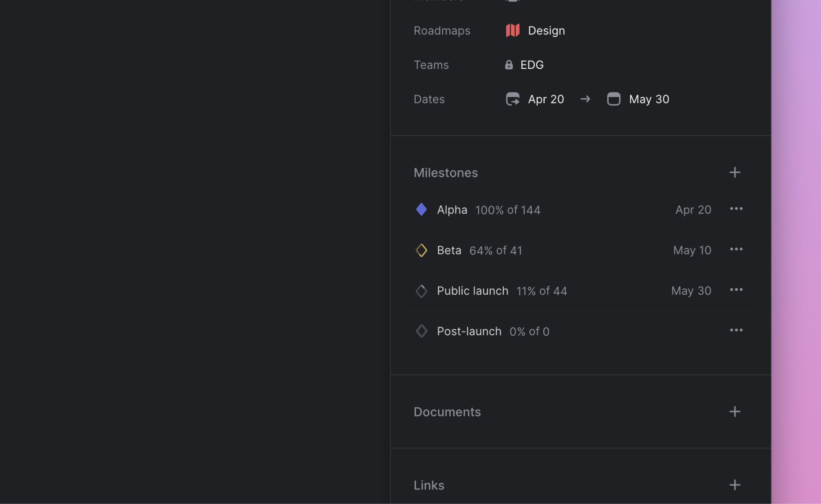Add a link with plus icon
The width and height of the screenshot is (821, 504).
pos(735,485)
